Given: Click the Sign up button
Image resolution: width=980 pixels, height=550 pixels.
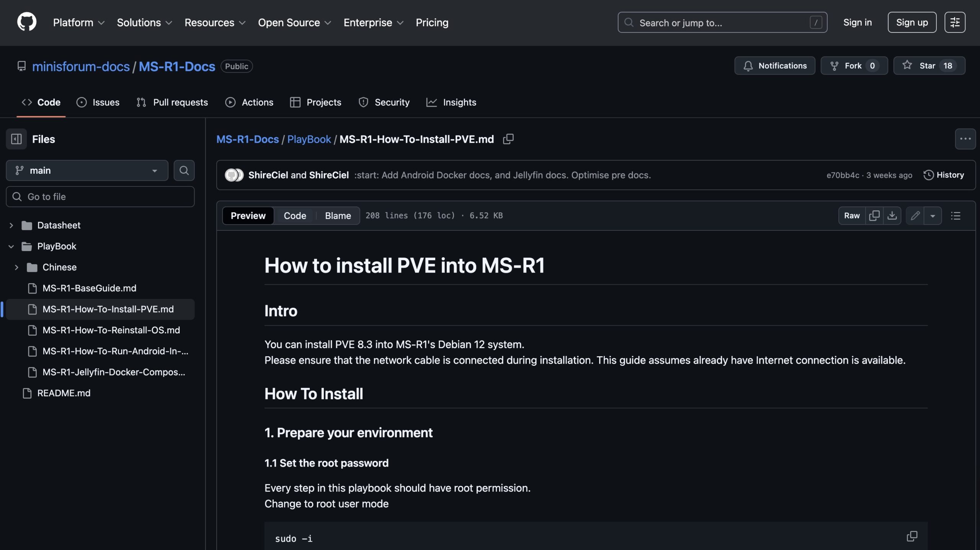Looking at the screenshot, I should tap(912, 22).
